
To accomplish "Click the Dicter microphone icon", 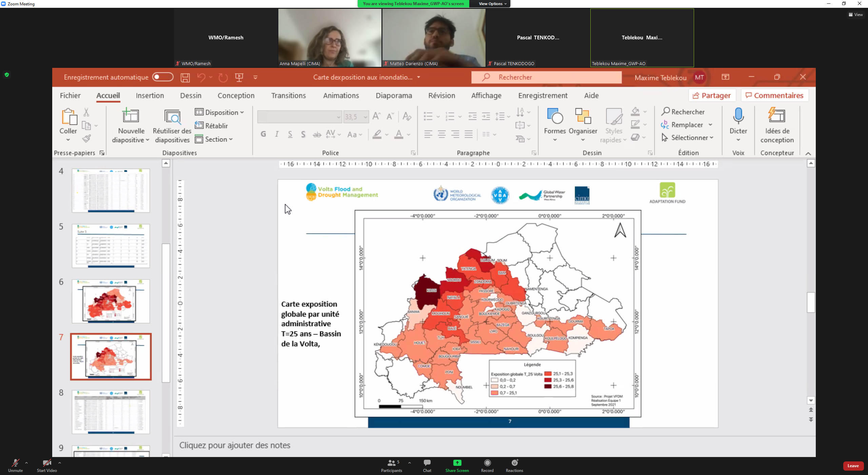I will 738,116.
